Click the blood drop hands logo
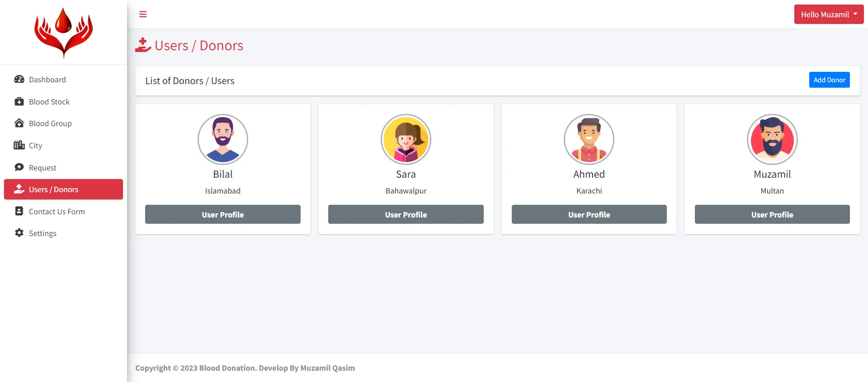This screenshot has height=382, width=868. pos(64,33)
